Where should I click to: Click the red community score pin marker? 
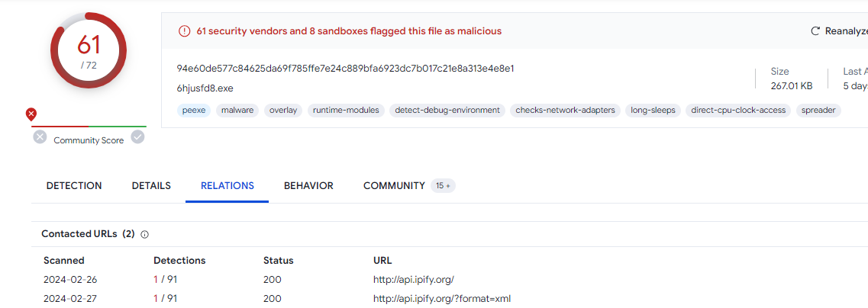coord(31,115)
